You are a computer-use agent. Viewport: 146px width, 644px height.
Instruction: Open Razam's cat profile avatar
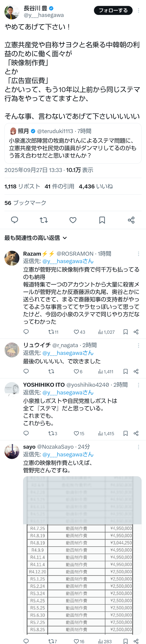[x=12, y=258]
